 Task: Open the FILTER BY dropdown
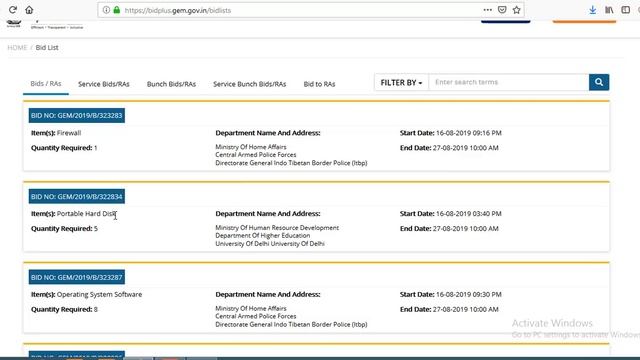[x=401, y=82]
